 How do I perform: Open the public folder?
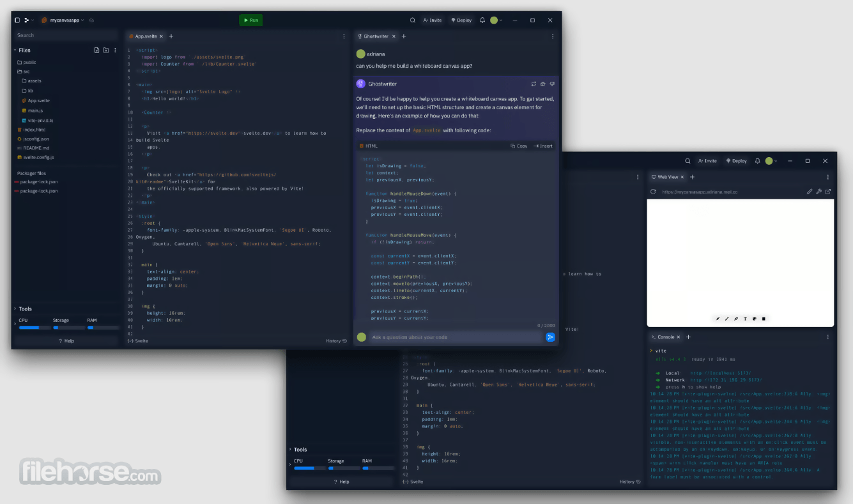[x=27, y=62]
